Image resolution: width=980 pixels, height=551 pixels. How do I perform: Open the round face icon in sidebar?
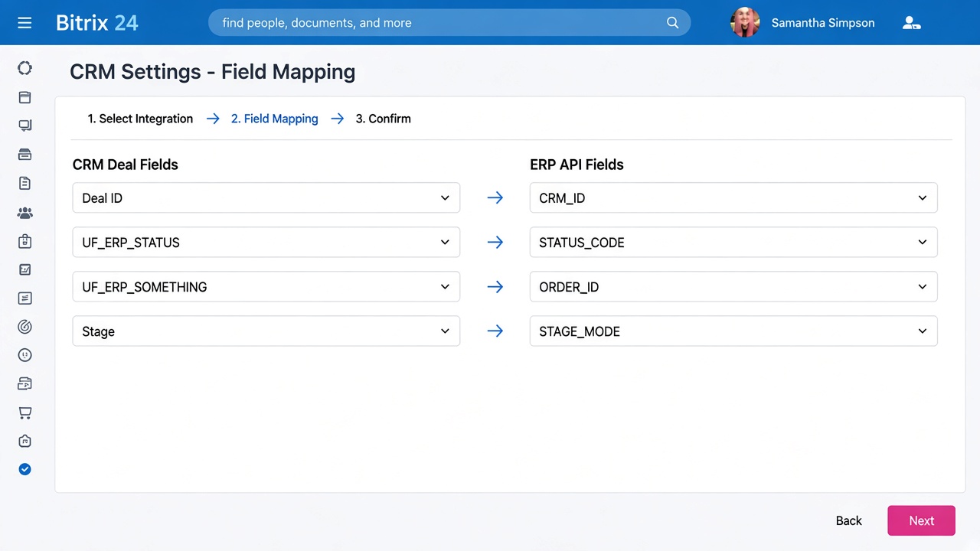[x=24, y=355]
